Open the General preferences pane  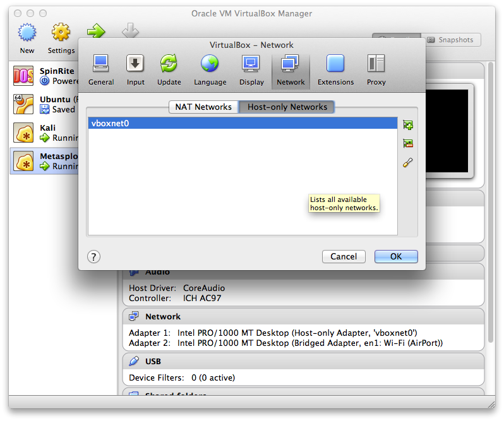click(x=101, y=70)
